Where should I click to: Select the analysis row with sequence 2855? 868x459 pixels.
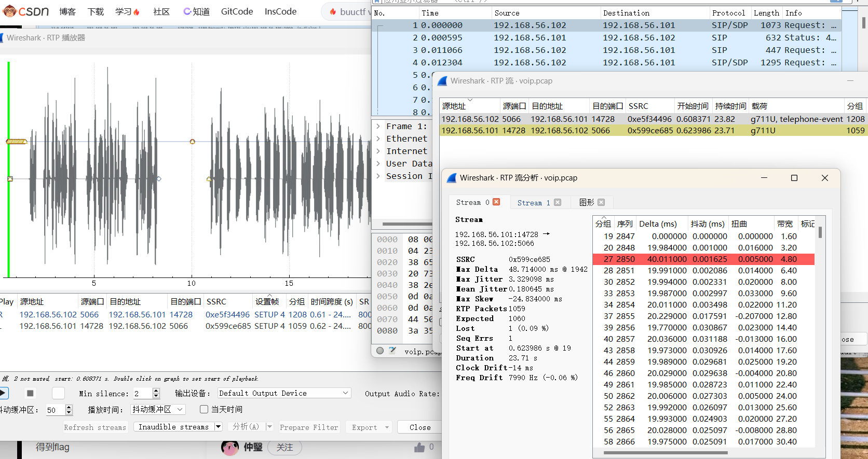tap(703, 316)
